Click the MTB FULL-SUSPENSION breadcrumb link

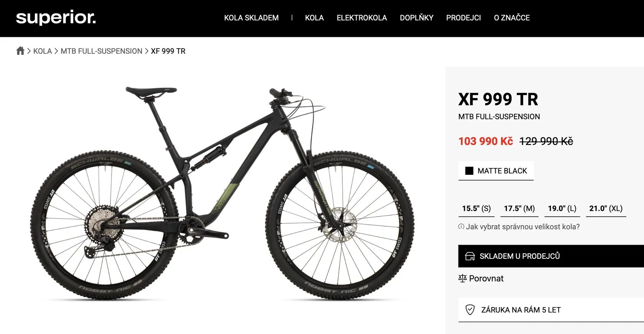click(102, 51)
